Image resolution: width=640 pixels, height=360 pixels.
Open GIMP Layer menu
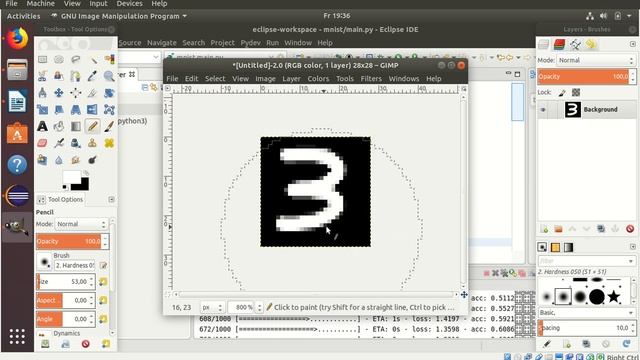pos(291,78)
